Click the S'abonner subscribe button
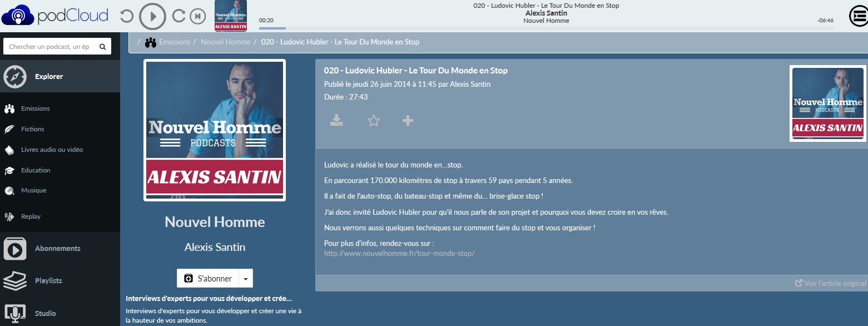This screenshot has height=326, width=868. coord(208,278)
